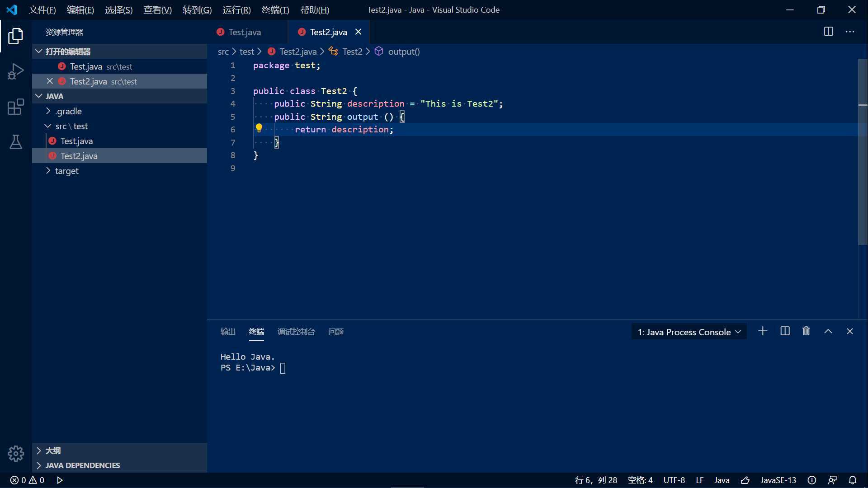
Task: Open the 转到(G) menu
Action: point(197,9)
